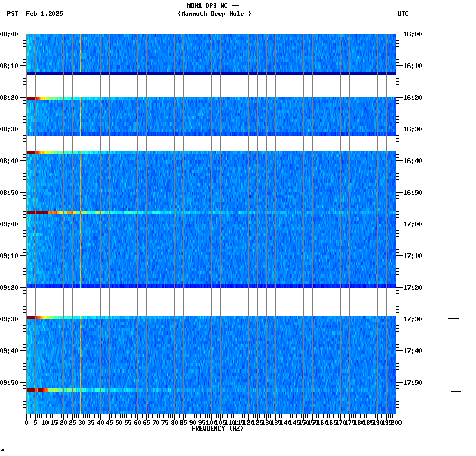The height and width of the screenshot is (456, 476).
Task: Toggle the dark blue band near 08:12
Action: pyautogui.click(x=211, y=73)
